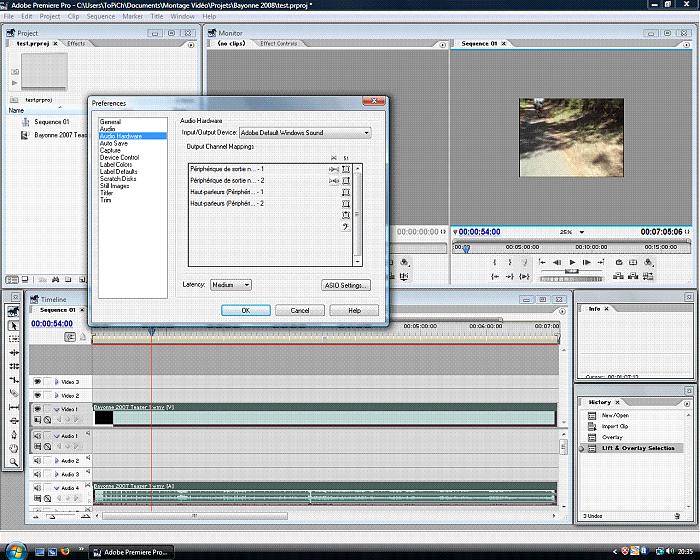700x560 pixels.
Task: Click Go to In Point in Sequence monitor
Action: pos(495,276)
